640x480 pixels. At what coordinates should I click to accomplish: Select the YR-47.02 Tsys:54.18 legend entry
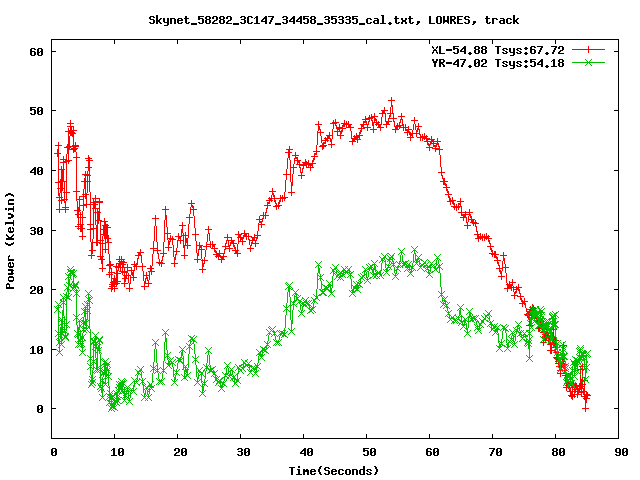(498, 63)
